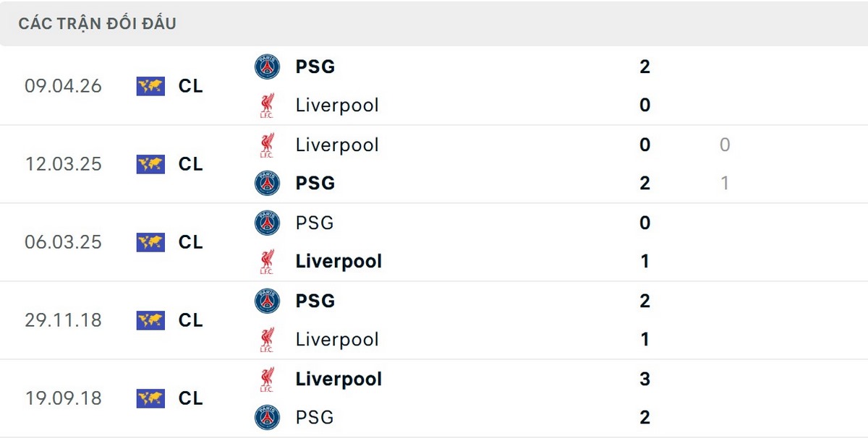868x438 pixels.
Task: Click the CÁC TRẬN ĐỐI ĐẤU section header
Action: tap(96, 23)
